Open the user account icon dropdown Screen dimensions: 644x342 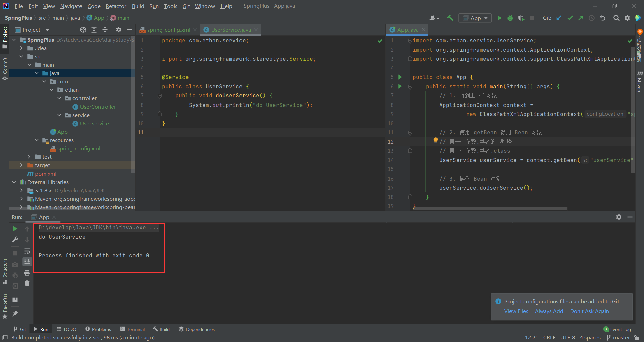point(434,18)
